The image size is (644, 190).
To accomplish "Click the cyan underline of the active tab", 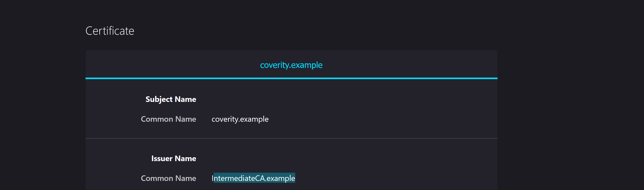I will pyautogui.click(x=292, y=78).
